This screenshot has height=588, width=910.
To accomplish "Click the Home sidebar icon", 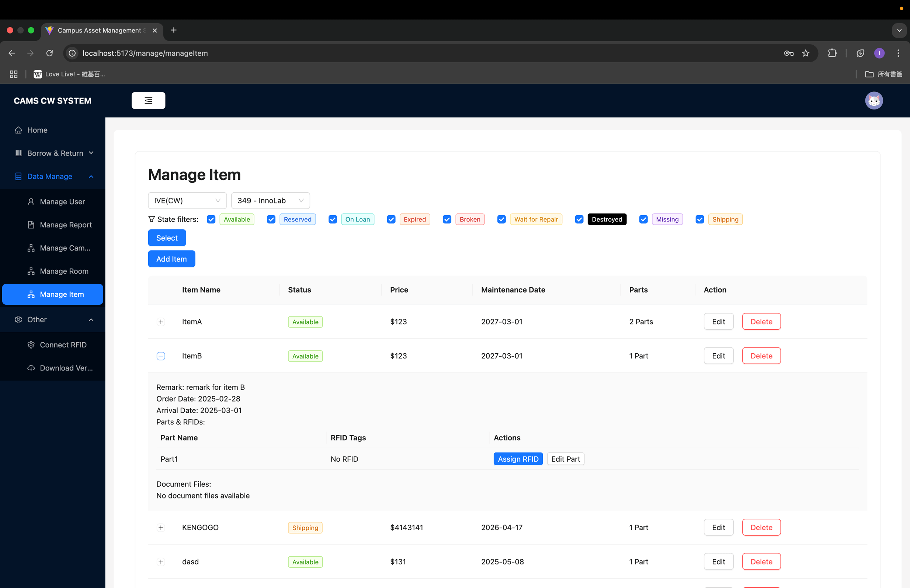I will click(18, 130).
